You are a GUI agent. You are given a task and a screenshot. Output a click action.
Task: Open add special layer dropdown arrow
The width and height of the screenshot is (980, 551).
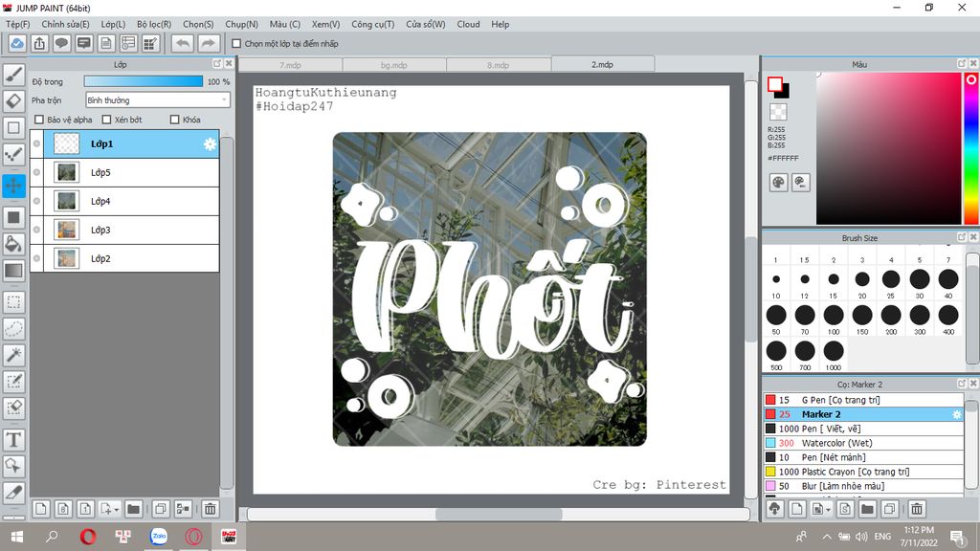116,510
